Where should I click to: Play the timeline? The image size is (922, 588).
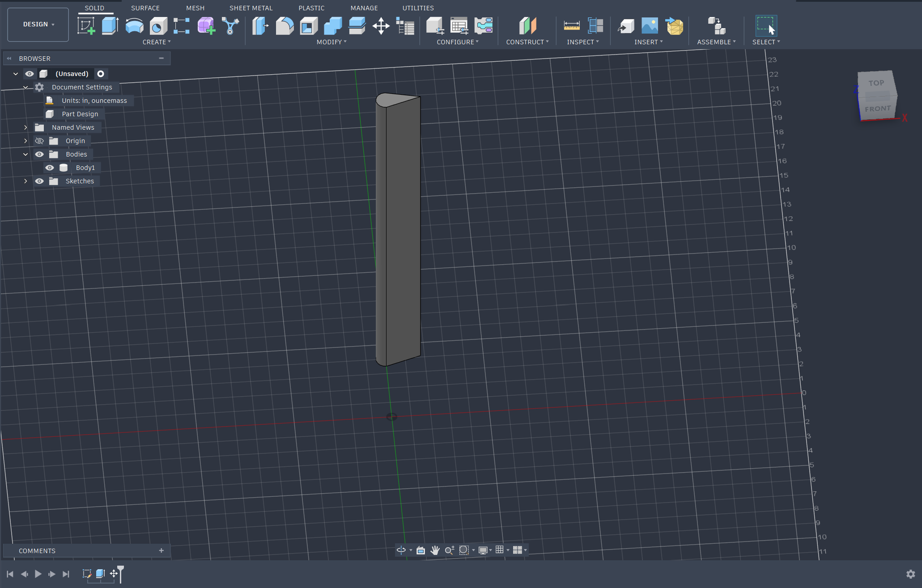tap(38, 574)
